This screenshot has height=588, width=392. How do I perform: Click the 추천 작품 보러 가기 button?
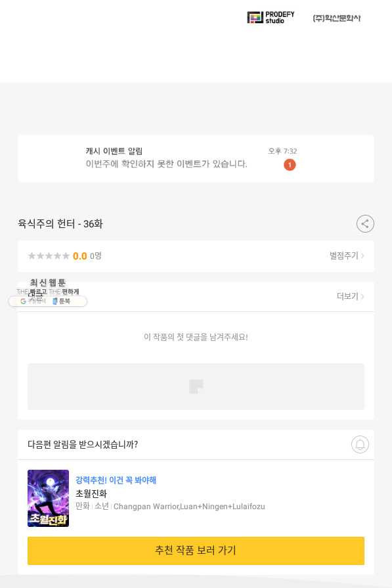tap(196, 551)
